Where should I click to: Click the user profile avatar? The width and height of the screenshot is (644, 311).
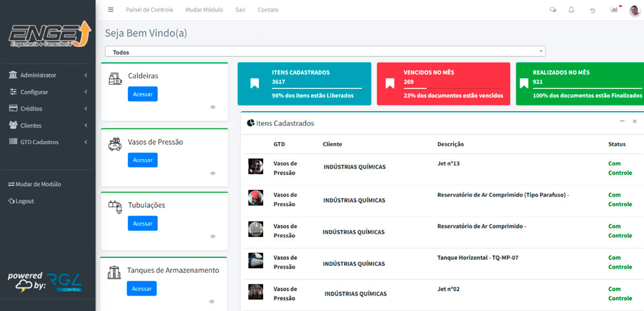click(635, 10)
